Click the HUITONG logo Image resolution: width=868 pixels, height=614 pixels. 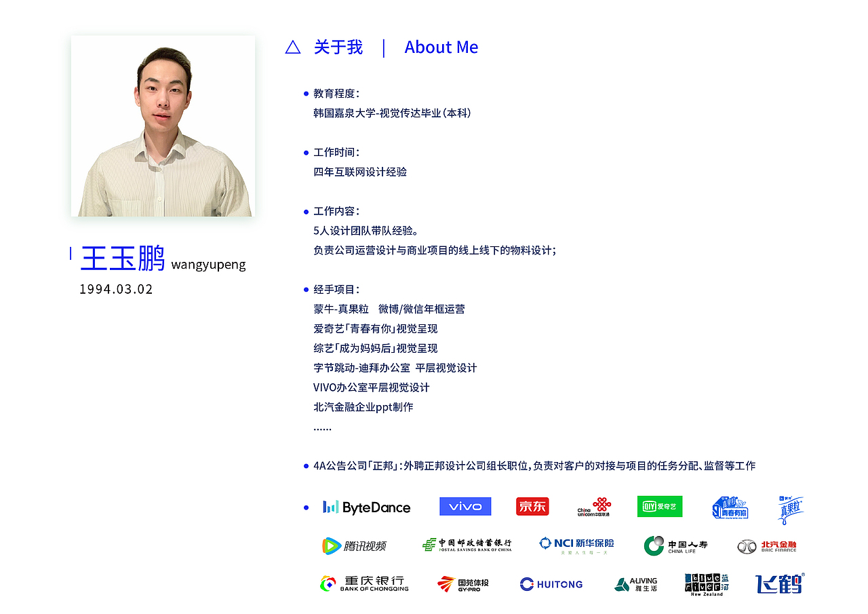[551, 584]
